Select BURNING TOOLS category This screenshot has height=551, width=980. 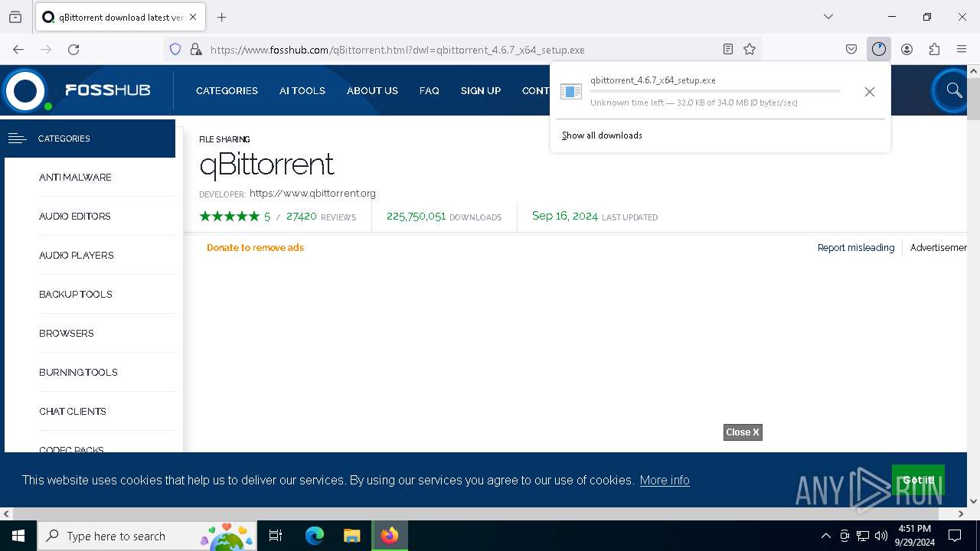(x=78, y=373)
